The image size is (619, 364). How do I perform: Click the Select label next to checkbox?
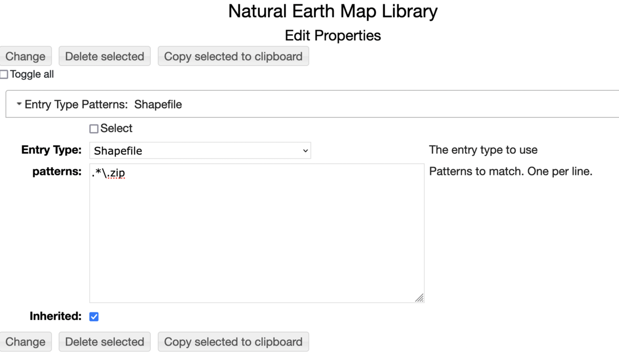pos(116,129)
